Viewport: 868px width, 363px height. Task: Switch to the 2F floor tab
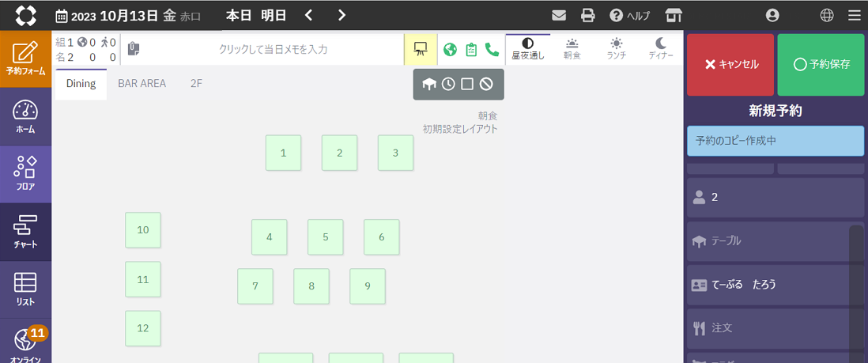click(x=196, y=83)
